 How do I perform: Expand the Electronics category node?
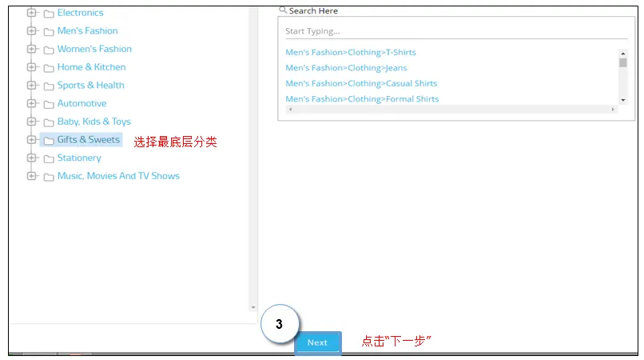(31, 13)
